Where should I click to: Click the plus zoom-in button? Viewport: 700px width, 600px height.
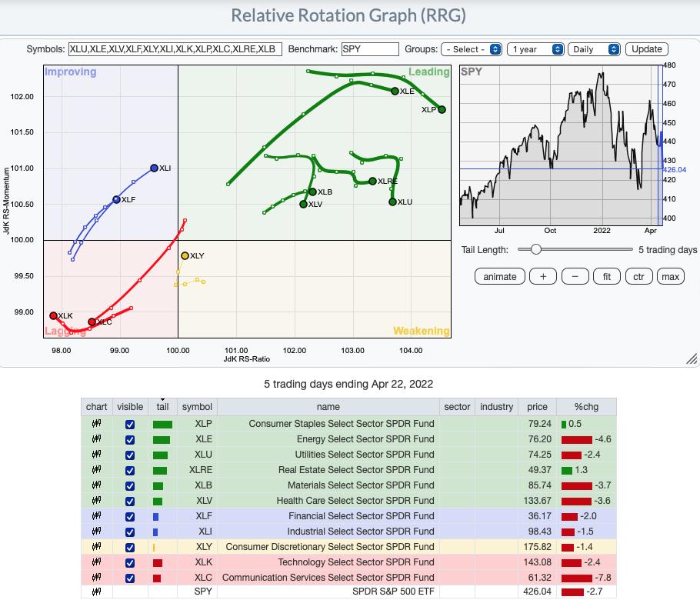click(543, 277)
